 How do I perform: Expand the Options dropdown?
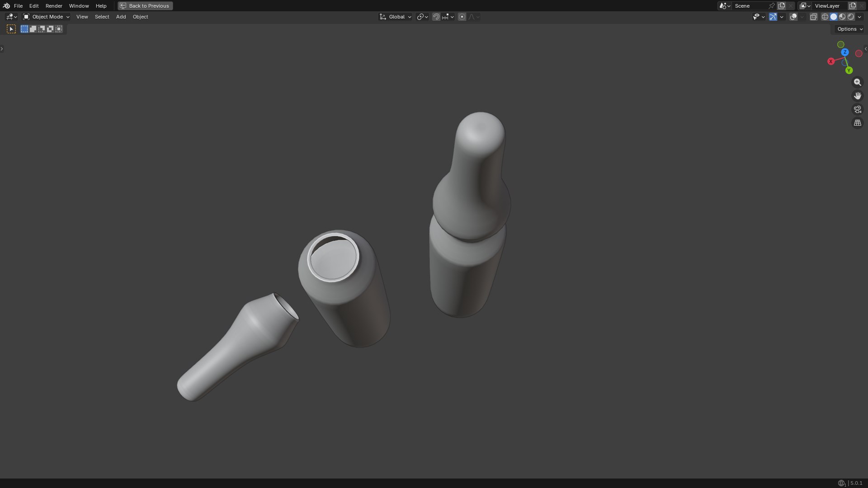point(850,29)
